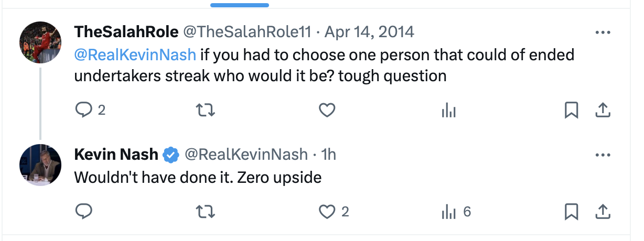The width and height of the screenshot is (644, 241).
Task: Open more options for TheSalahRole's tweet
Action: (603, 32)
